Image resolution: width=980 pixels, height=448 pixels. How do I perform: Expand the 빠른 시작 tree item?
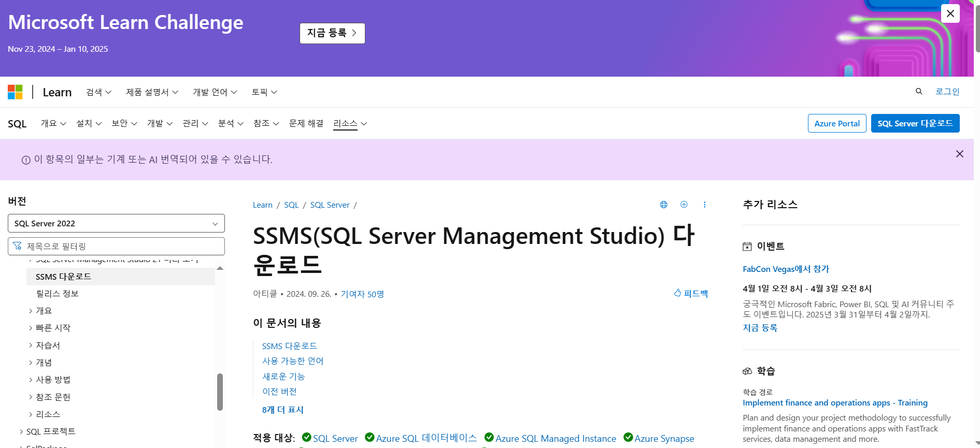tap(31, 328)
